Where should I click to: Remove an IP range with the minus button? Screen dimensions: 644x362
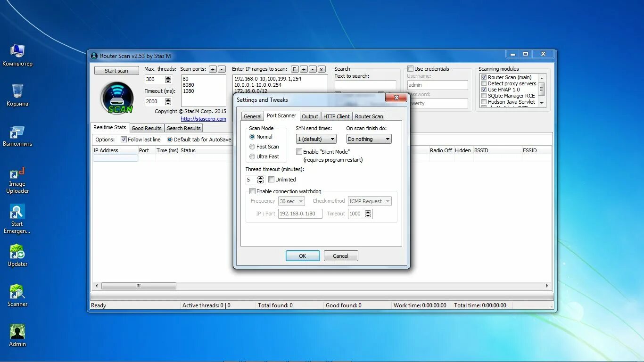point(313,69)
